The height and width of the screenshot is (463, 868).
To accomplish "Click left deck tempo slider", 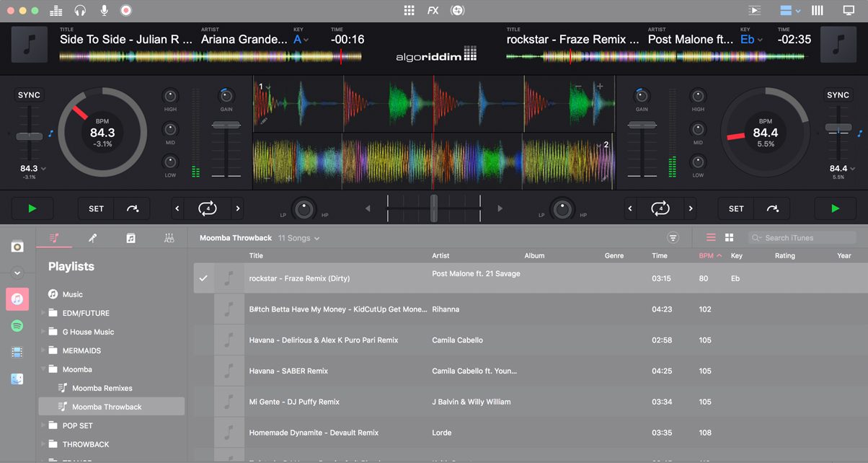I will (x=30, y=136).
